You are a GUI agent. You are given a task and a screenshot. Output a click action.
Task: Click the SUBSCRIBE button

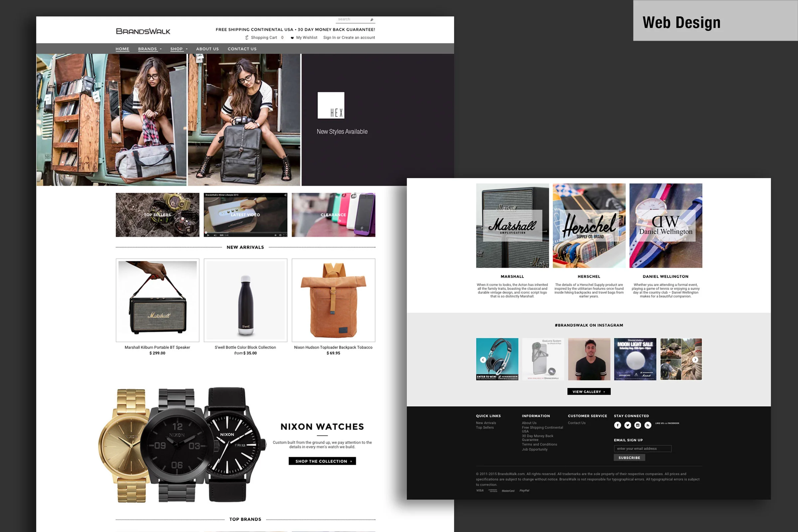click(629, 458)
